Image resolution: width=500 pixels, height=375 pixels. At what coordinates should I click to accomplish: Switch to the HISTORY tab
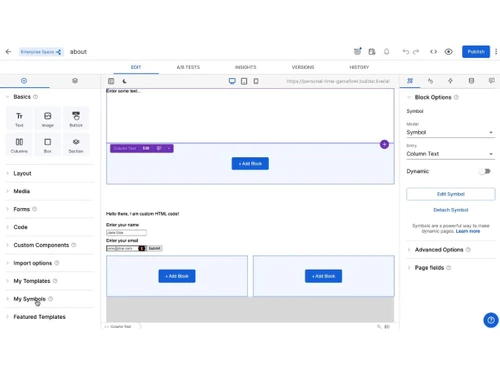click(359, 67)
